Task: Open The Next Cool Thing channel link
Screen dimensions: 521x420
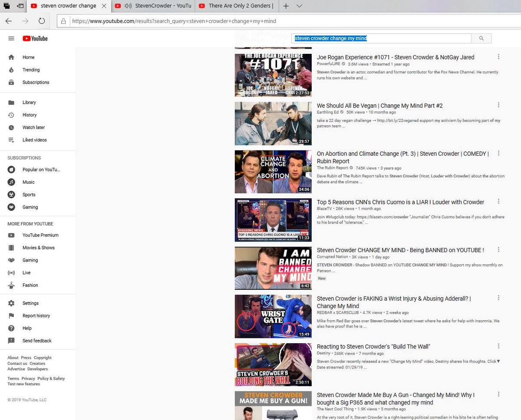Action: click(335, 409)
